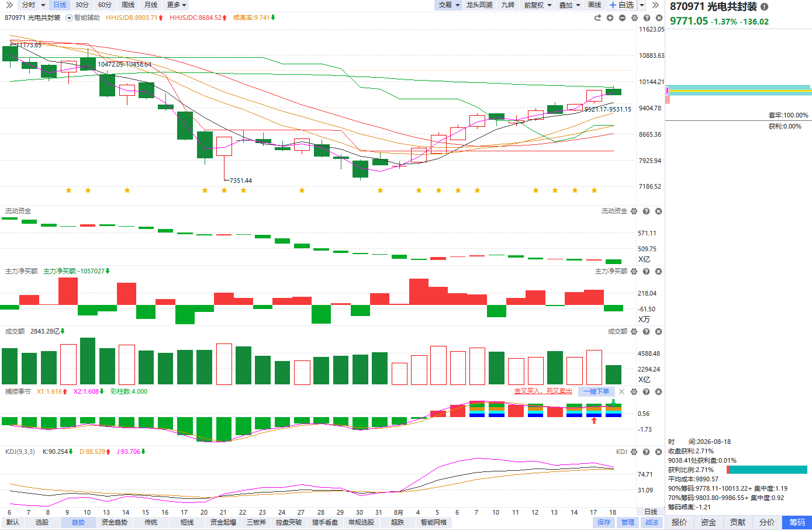Select the 资金趋势 bottom tab
The image size is (812, 531).
[114, 522]
